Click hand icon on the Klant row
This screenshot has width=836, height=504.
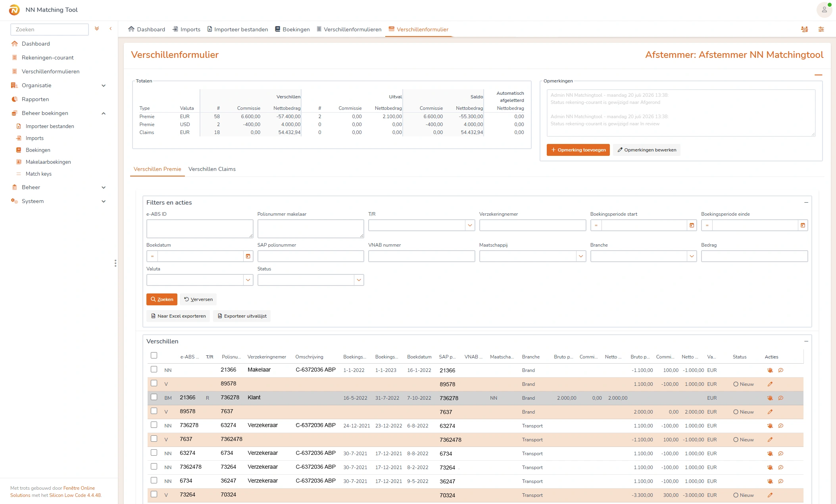(770, 398)
